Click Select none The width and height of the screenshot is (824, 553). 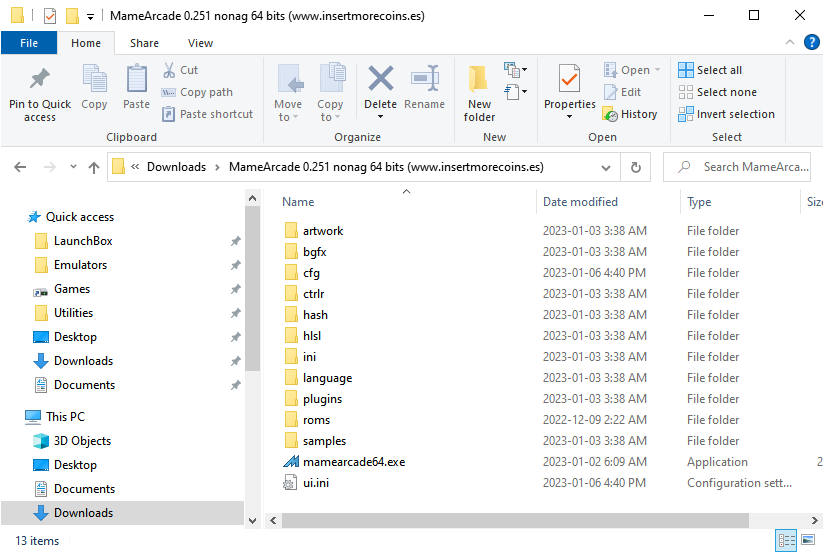pos(717,92)
